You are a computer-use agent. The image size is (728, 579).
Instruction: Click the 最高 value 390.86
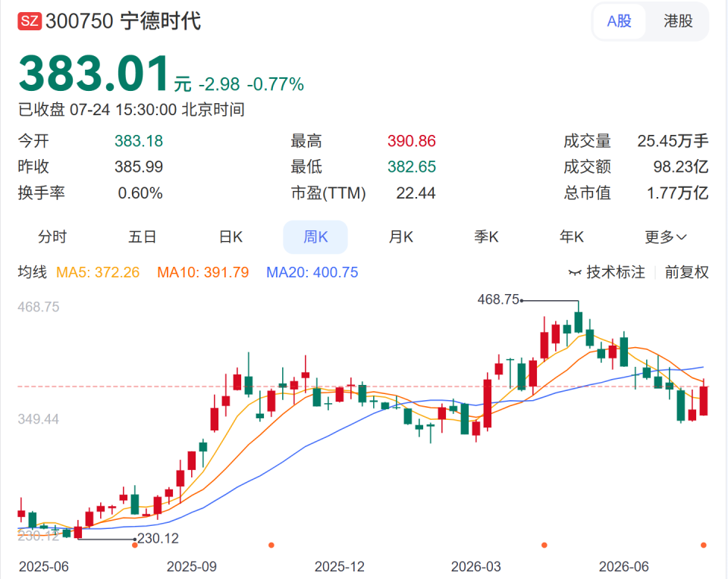coord(412,141)
